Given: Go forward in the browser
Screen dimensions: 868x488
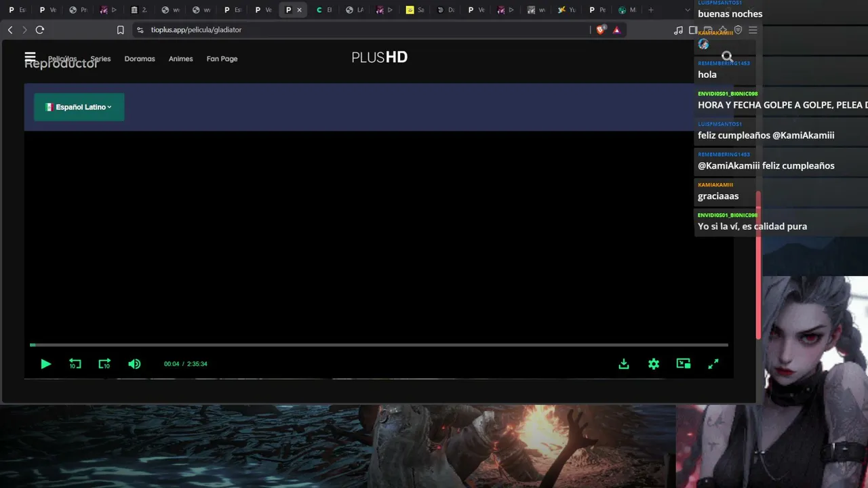Looking at the screenshot, I should point(24,30).
